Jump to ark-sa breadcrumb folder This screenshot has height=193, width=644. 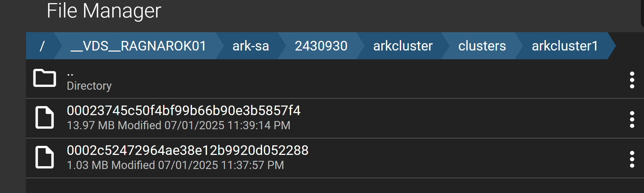coord(251,46)
